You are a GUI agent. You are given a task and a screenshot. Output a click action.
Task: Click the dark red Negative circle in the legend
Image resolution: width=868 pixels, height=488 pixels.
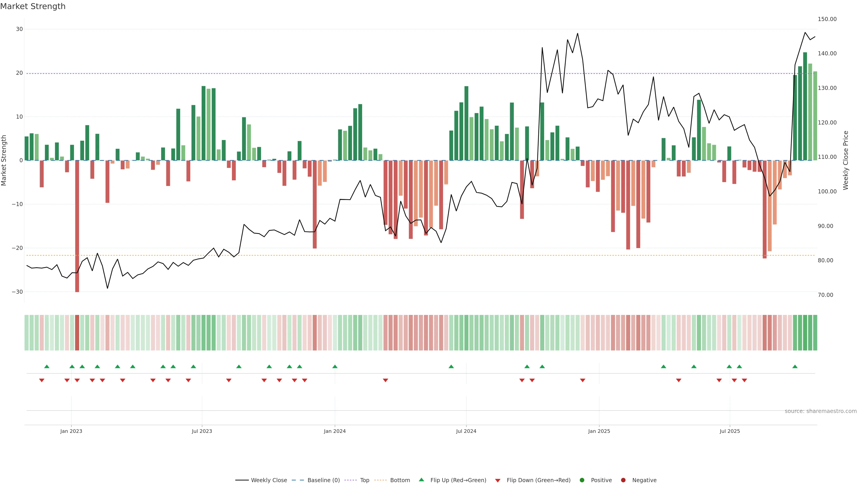[623, 480]
